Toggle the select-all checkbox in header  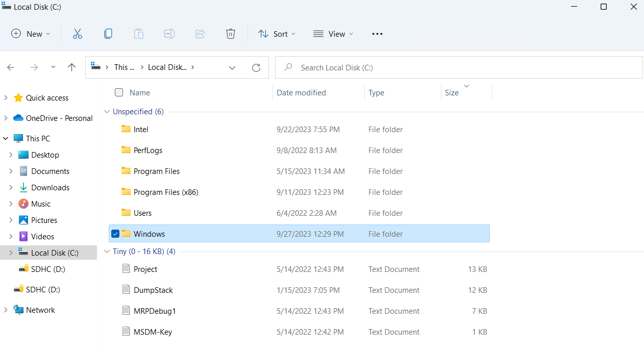pyautogui.click(x=119, y=92)
